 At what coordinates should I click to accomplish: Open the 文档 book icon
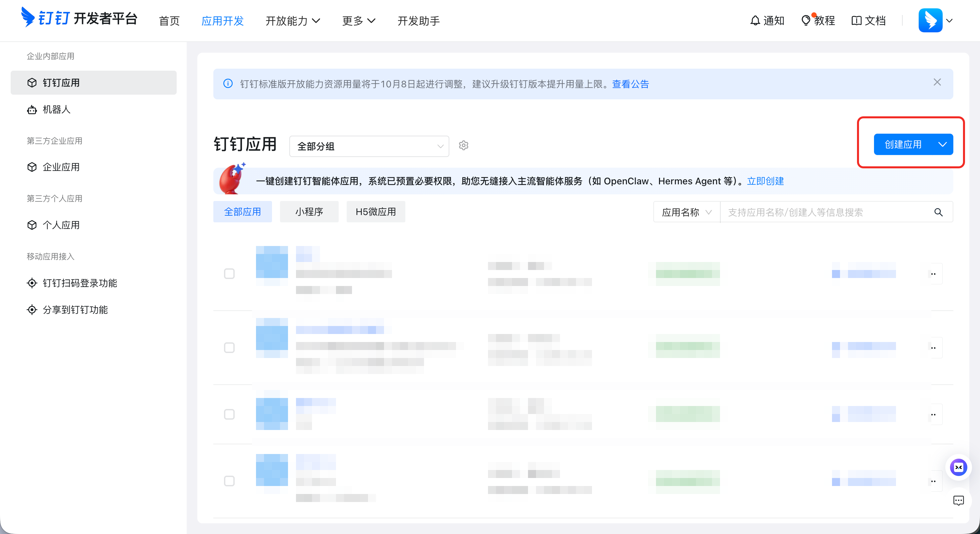(x=856, y=21)
